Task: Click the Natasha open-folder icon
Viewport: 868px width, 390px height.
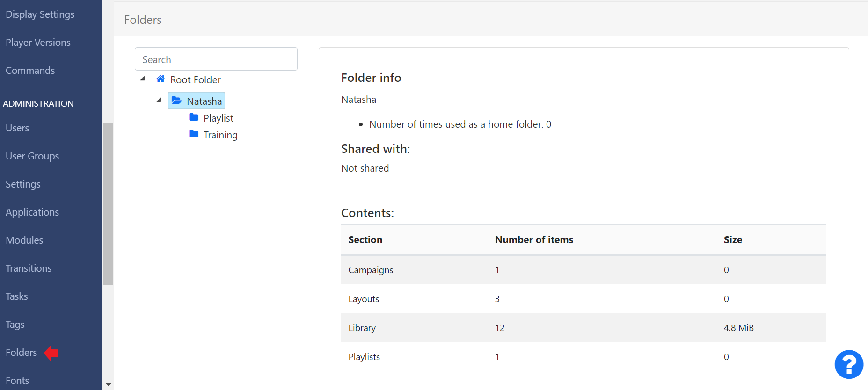Action: tap(176, 101)
